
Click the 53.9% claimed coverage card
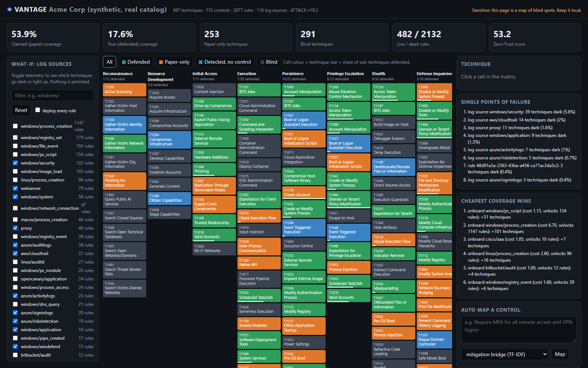53,38
